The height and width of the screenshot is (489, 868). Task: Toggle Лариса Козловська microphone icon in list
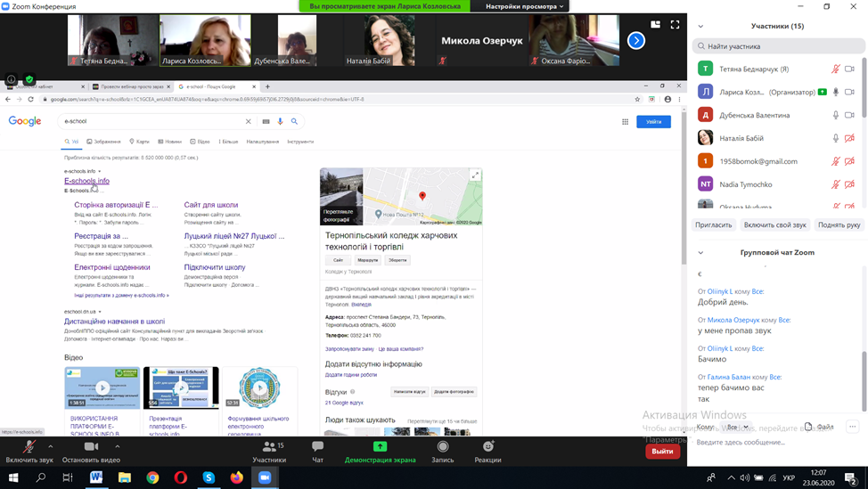836,92
